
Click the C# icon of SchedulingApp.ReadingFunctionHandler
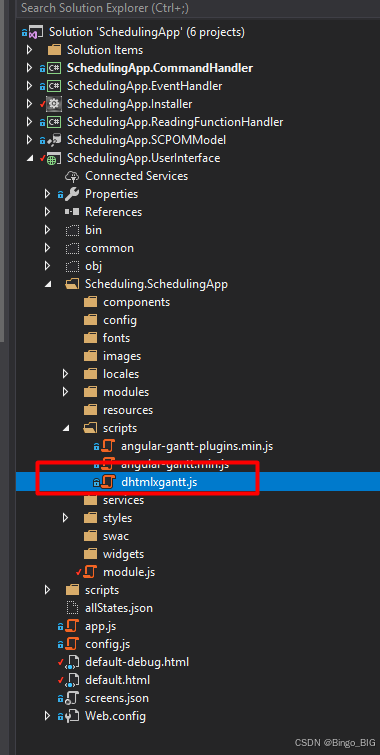click(x=54, y=122)
